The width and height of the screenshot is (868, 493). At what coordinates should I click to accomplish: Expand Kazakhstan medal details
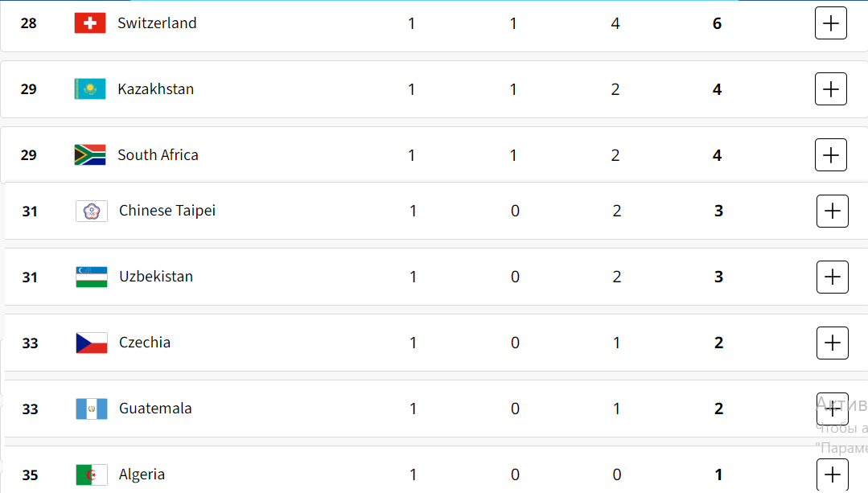click(830, 89)
